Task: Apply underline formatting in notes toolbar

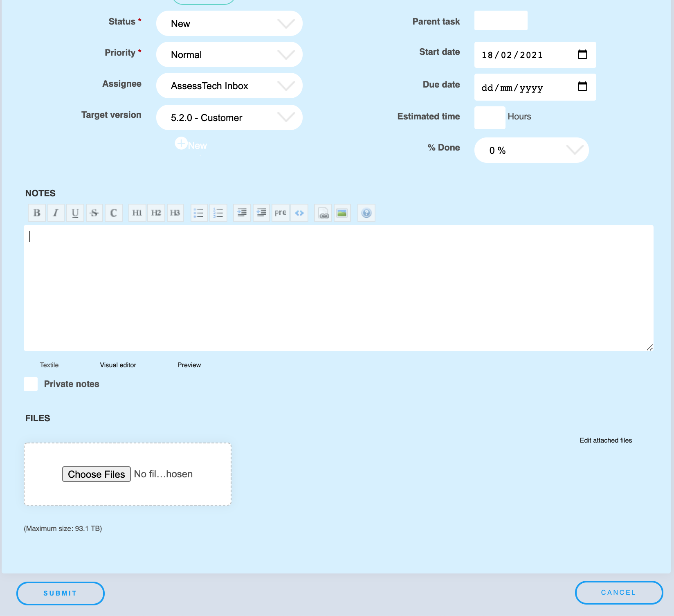Action: [75, 213]
